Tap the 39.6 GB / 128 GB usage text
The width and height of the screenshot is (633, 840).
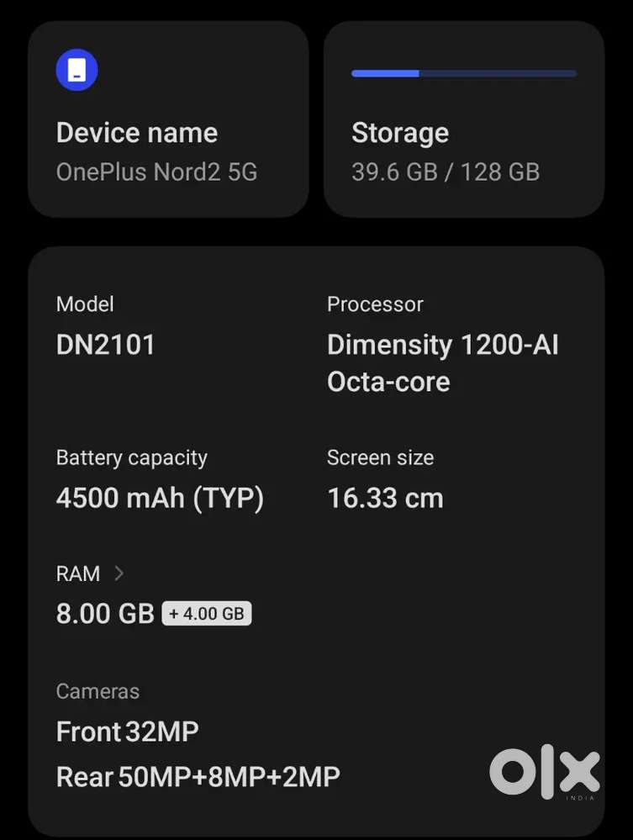pos(446,172)
